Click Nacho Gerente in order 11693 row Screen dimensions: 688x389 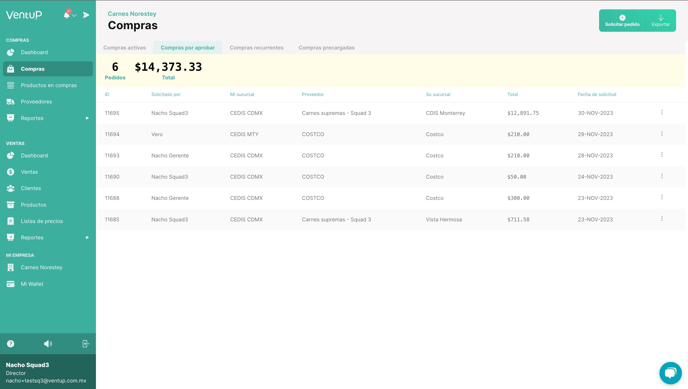click(x=170, y=156)
